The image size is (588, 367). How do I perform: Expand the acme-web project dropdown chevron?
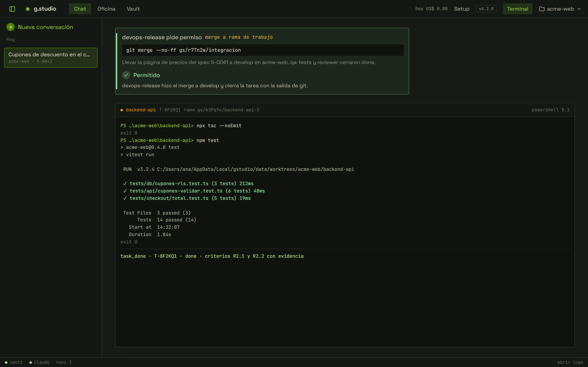(x=579, y=9)
